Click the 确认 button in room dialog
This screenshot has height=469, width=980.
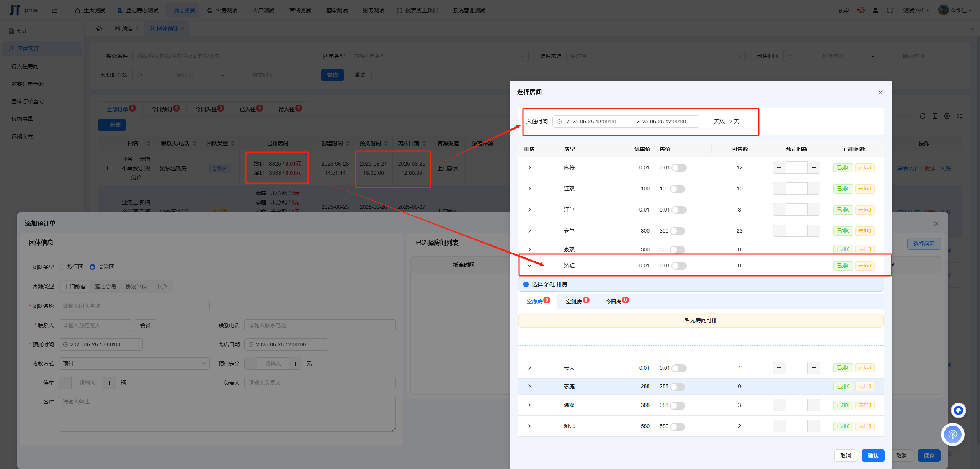(x=872, y=455)
